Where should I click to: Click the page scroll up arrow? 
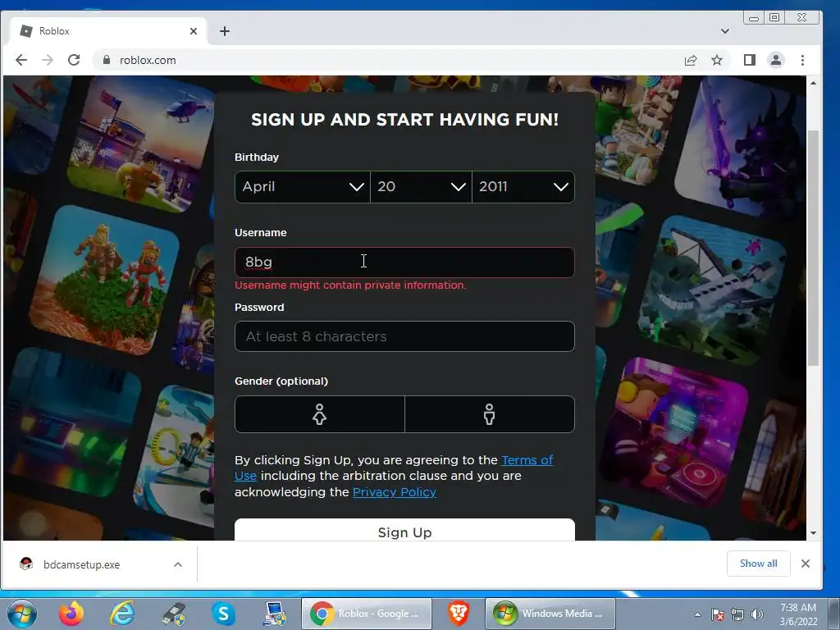tap(813, 83)
